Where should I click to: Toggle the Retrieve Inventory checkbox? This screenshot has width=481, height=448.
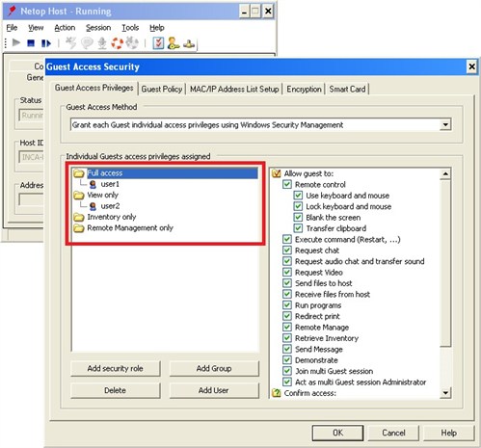(x=287, y=338)
